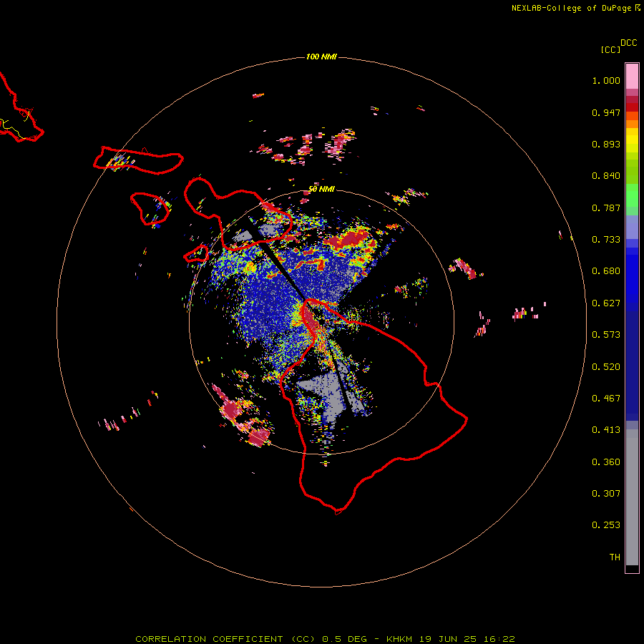644x644 pixels.
Task: Click the 1.000 value on color scale
Action: click(606, 80)
